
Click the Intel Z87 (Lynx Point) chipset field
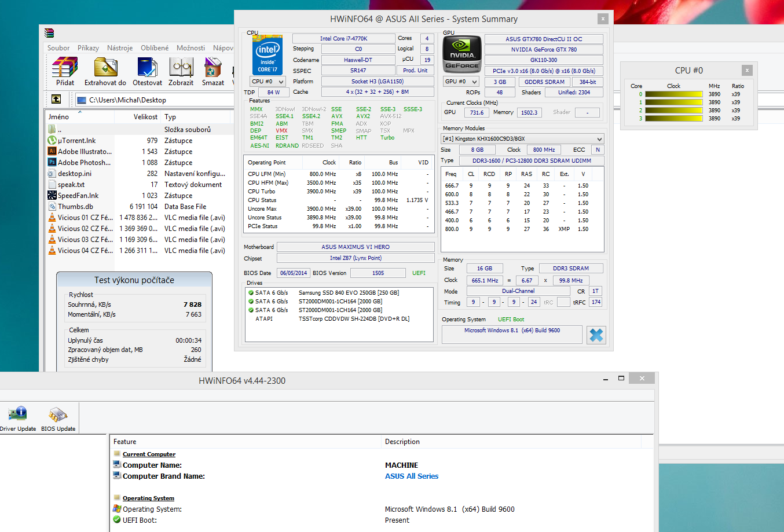point(356,258)
